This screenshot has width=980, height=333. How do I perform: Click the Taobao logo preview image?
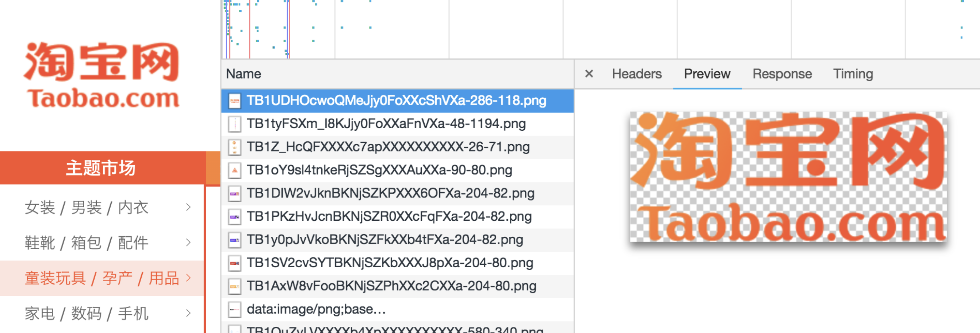coord(788,177)
